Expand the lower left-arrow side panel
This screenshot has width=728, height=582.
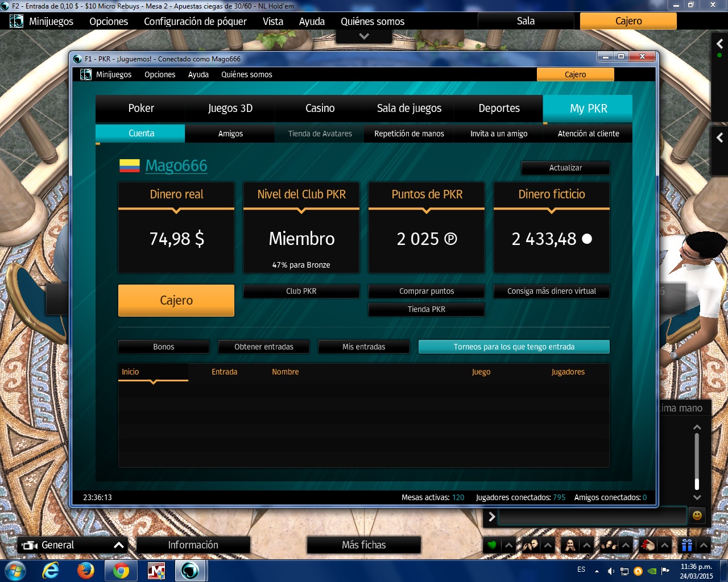click(x=720, y=138)
